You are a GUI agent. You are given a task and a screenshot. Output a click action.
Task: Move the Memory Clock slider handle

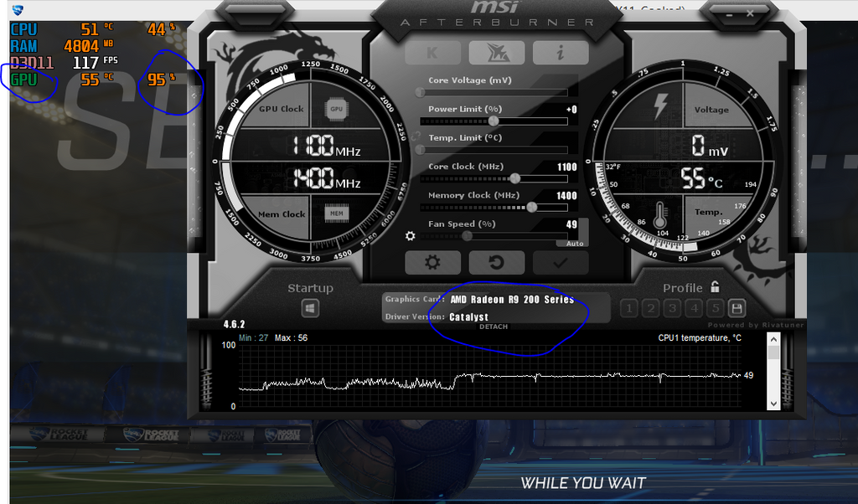coord(531,207)
